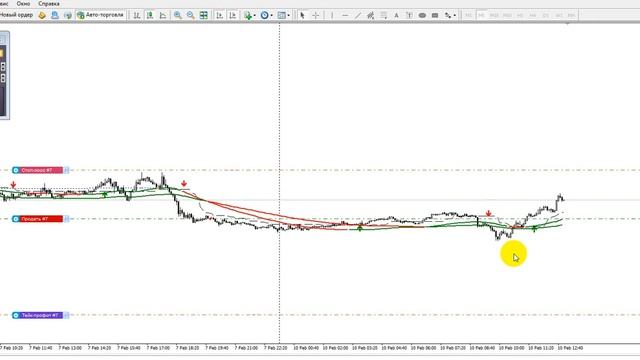The image size is (640, 360).
Task: Open the Справка menu
Action: pyautogui.click(x=49, y=3)
